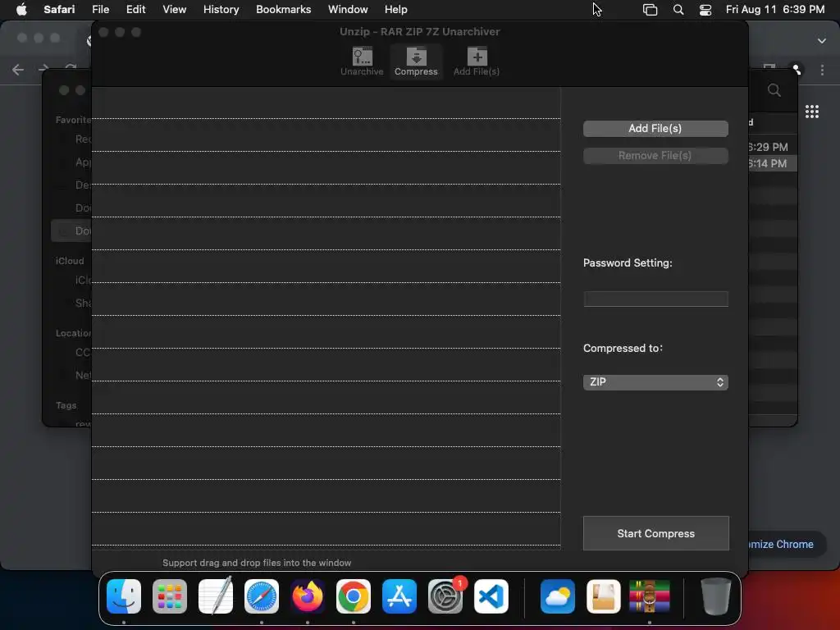Viewport: 840px width, 630px height.
Task: Open The Unarchiver box icon in Dock
Action: (x=604, y=596)
